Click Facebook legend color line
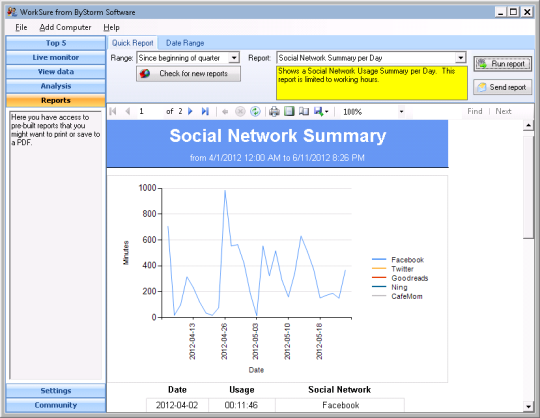The width and height of the screenshot is (540, 418). [379, 260]
